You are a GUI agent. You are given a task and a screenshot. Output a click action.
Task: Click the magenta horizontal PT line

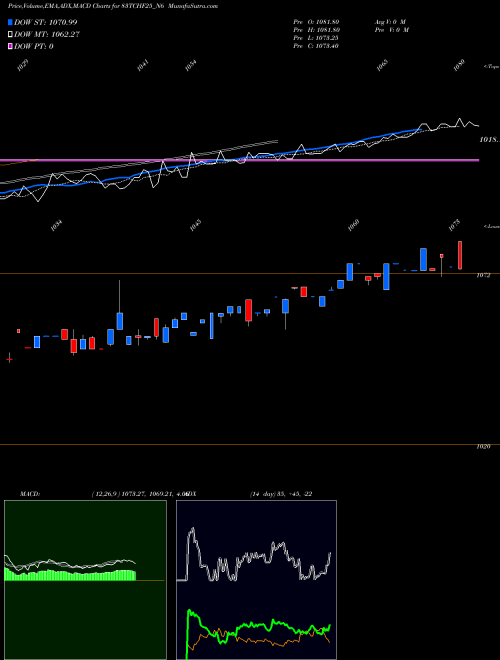coord(239,160)
